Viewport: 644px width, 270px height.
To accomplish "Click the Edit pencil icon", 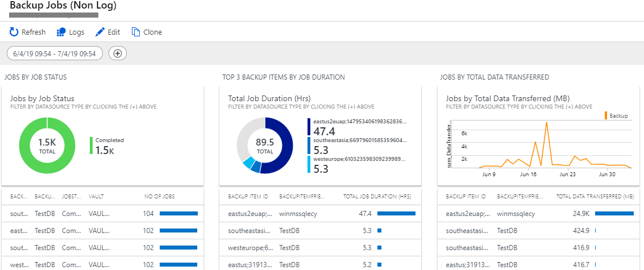I will (x=100, y=32).
